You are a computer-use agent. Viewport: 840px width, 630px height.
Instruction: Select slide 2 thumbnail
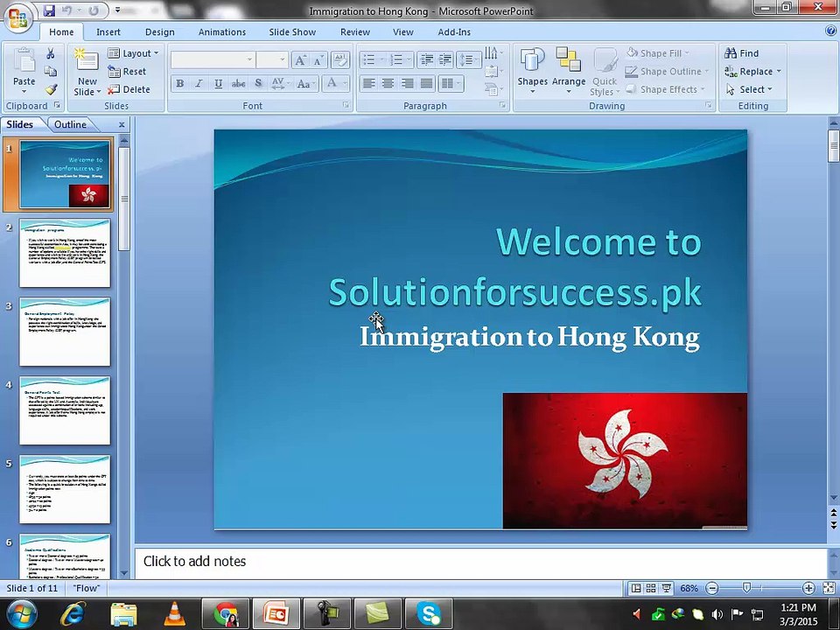(x=65, y=253)
